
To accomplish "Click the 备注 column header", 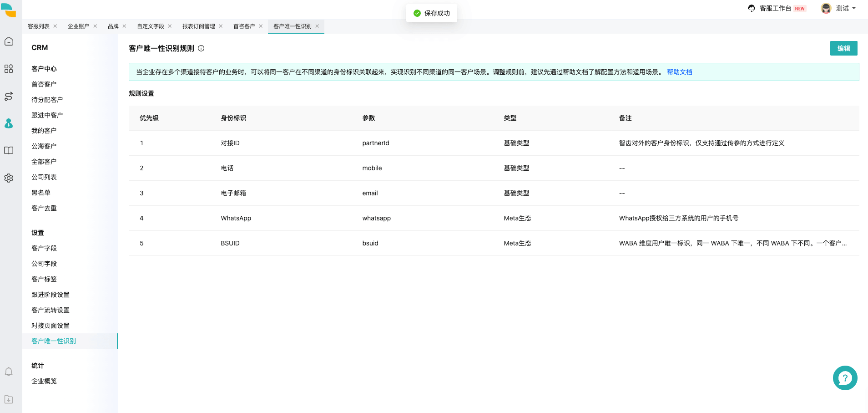I will pyautogui.click(x=626, y=118).
